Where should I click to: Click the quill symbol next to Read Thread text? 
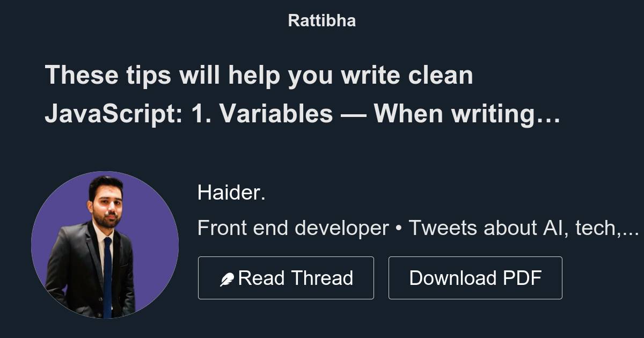click(x=228, y=277)
